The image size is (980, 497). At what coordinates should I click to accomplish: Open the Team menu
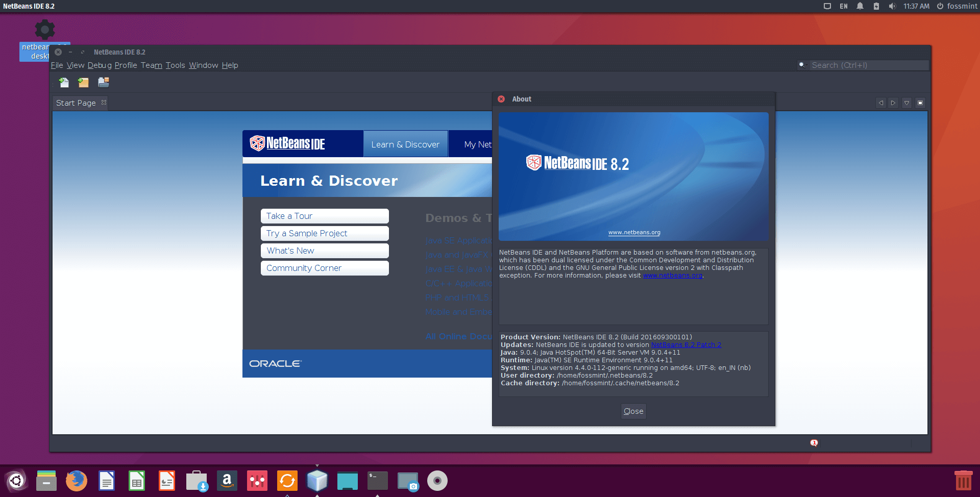pyautogui.click(x=152, y=65)
